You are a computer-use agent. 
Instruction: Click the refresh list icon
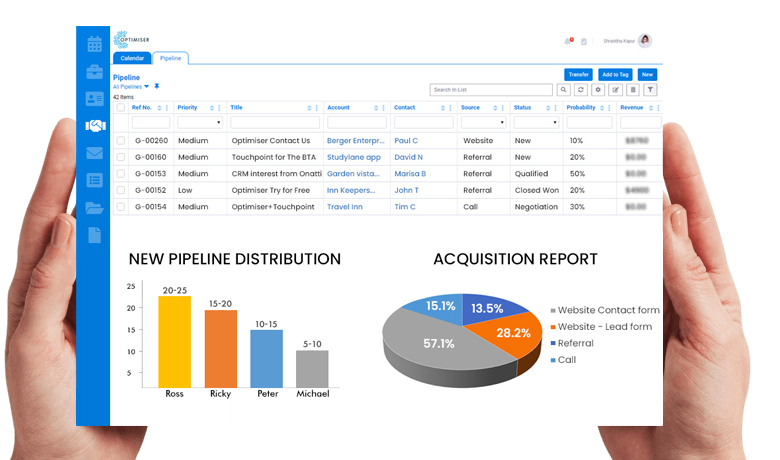pyautogui.click(x=581, y=90)
